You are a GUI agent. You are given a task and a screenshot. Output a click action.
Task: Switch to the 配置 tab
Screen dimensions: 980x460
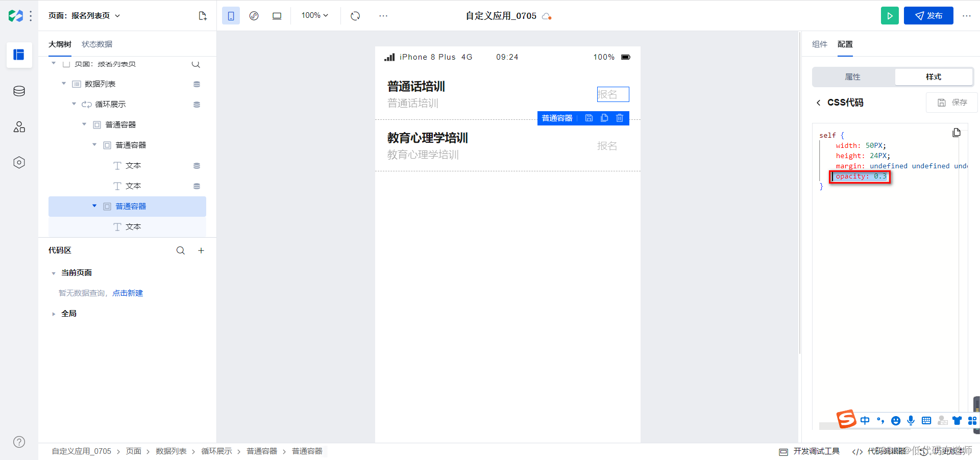[x=845, y=44]
